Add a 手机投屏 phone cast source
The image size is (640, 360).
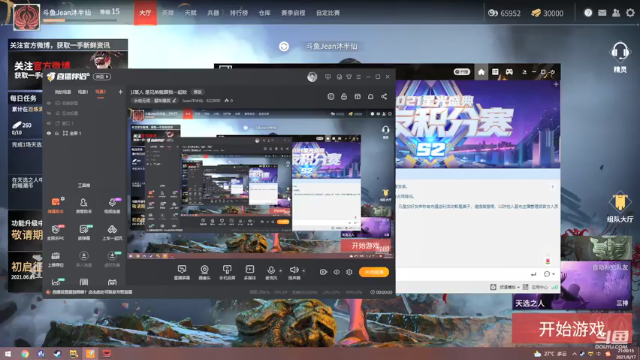point(227,272)
